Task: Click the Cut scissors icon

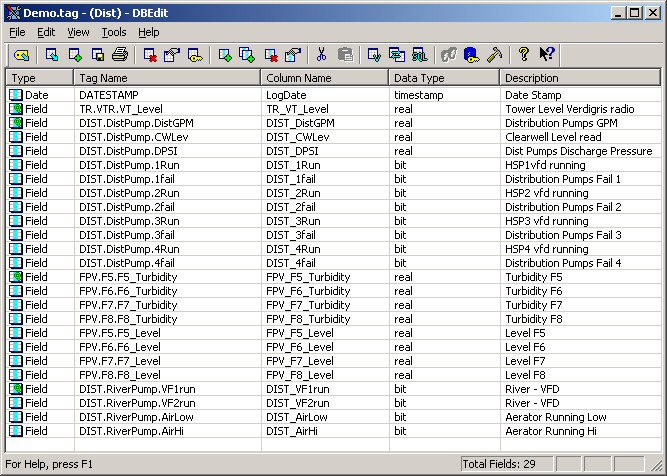Action: pyautogui.click(x=321, y=55)
